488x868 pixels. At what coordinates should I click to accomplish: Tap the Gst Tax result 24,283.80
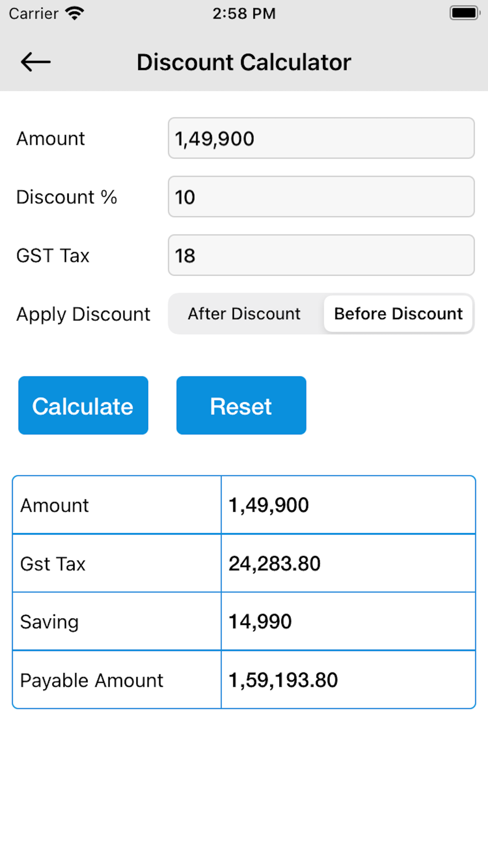(x=275, y=563)
